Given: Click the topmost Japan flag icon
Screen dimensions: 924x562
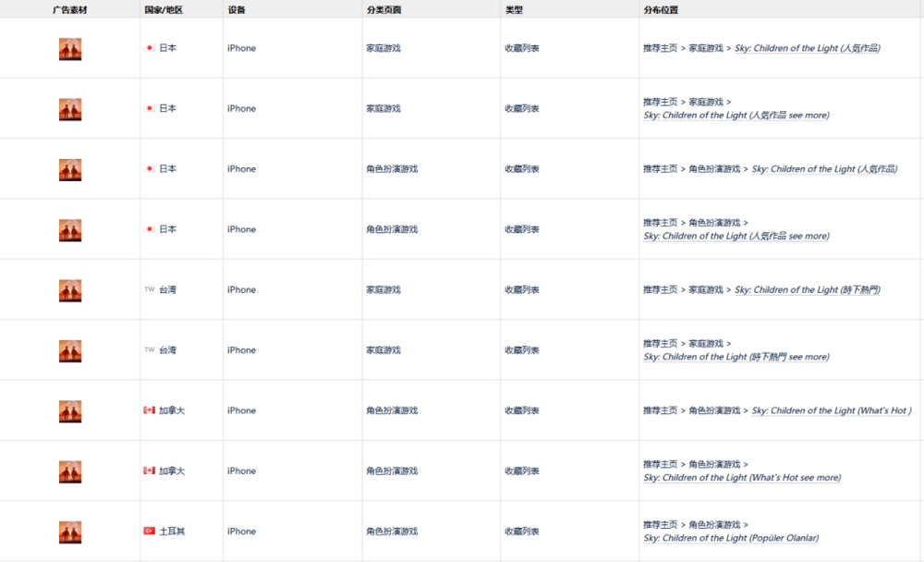Looking at the screenshot, I should pyautogui.click(x=149, y=48).
